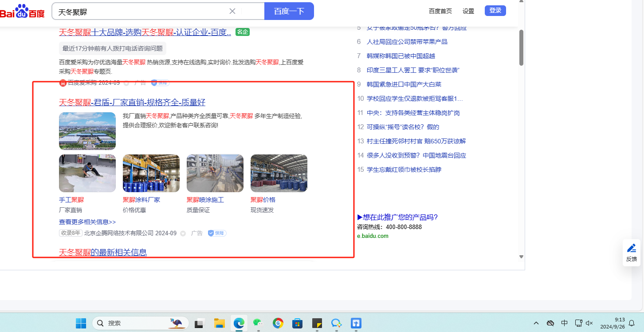Toggle the speaker volume tray icon

pyautogui.click(x=589, y=323)
